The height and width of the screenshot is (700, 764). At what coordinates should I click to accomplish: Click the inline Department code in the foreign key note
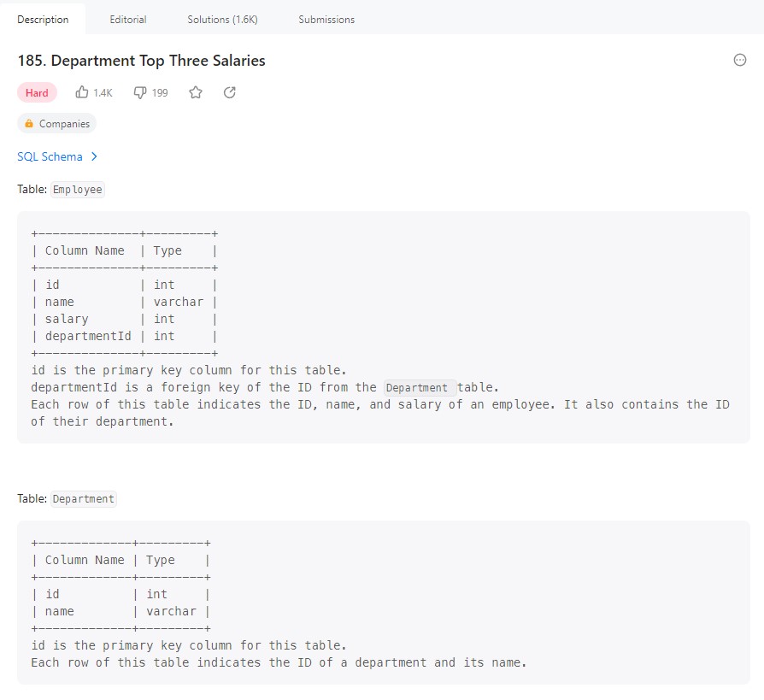pyautogui.click(x=418, y=387)
